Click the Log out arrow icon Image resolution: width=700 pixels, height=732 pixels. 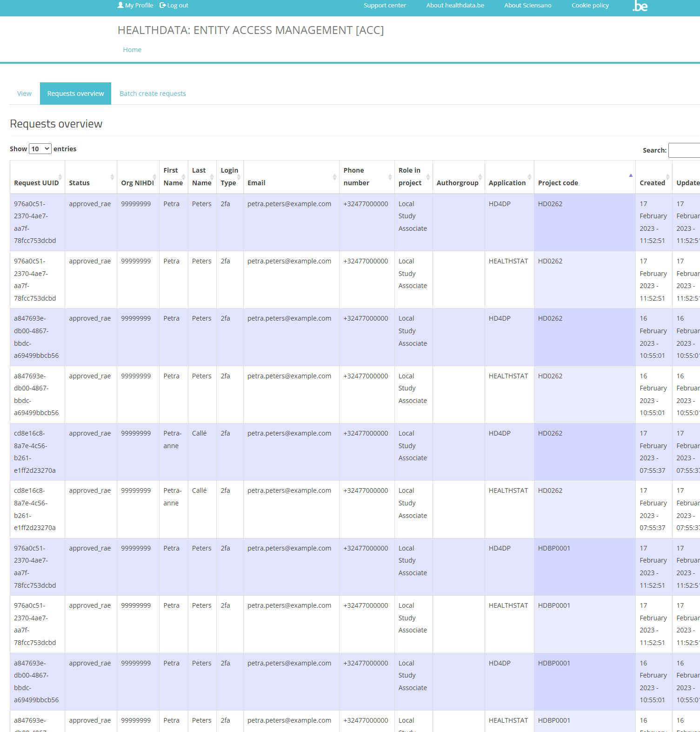162,5
